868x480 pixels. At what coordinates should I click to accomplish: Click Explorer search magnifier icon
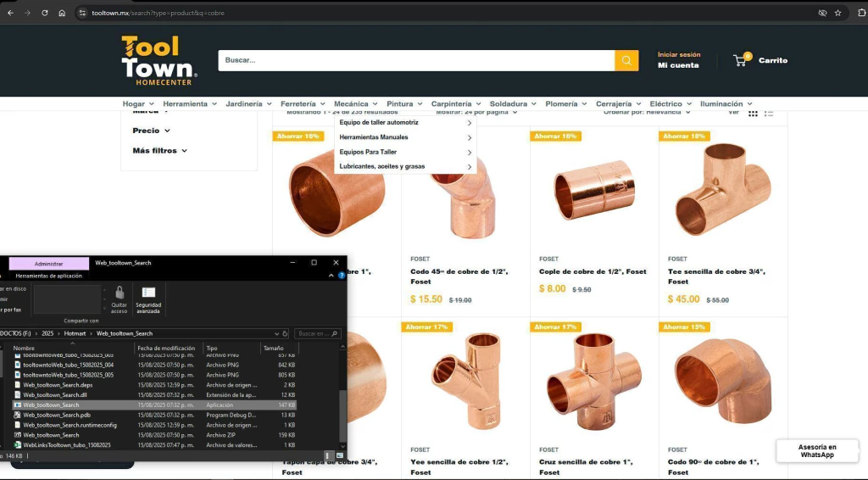(334, 333)
